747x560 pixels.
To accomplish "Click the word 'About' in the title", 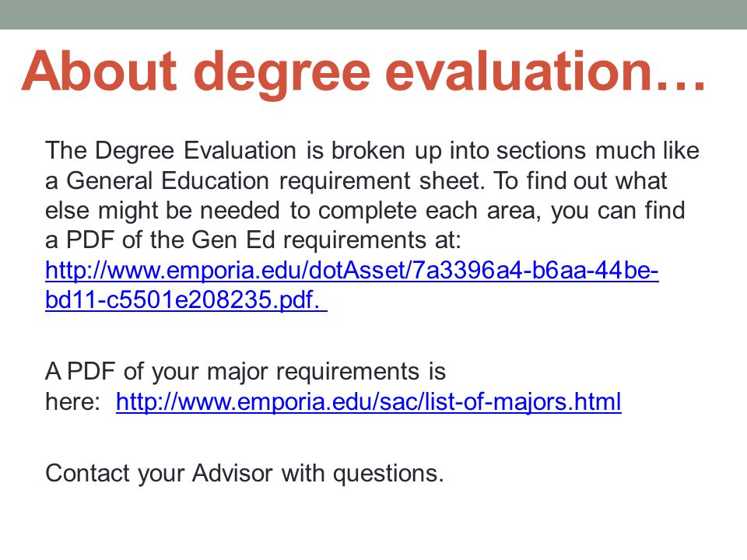I will point(99,71).
